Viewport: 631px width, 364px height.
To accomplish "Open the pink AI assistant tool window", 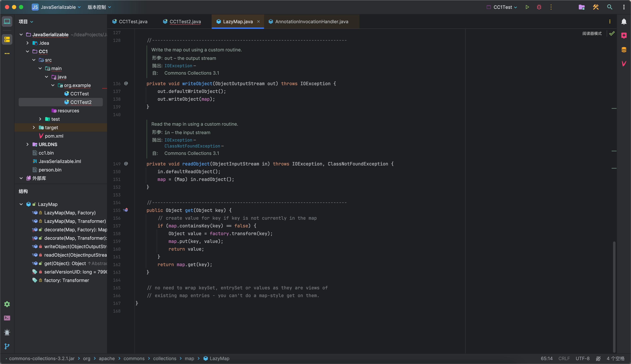I will pyautogui.click(x=624, y=36).
